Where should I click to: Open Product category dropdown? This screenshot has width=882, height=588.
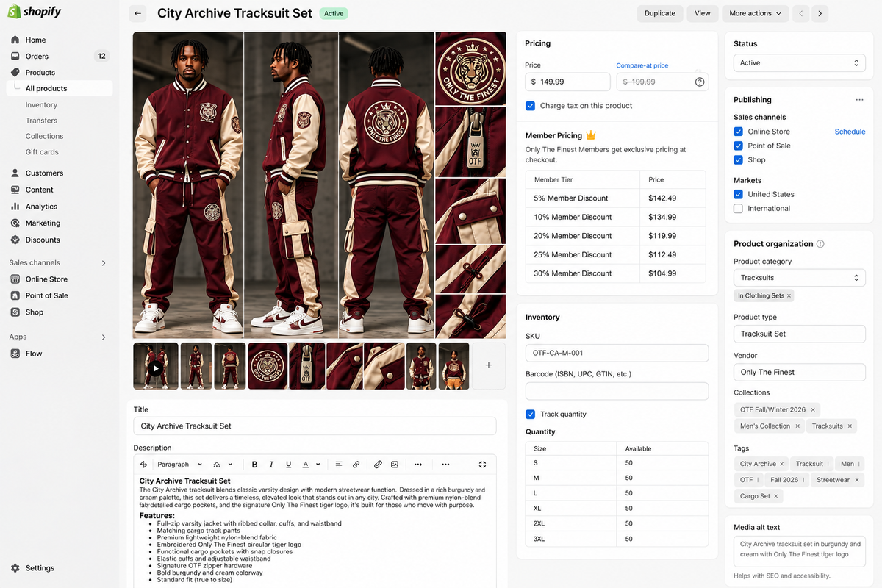coord(800,278)
